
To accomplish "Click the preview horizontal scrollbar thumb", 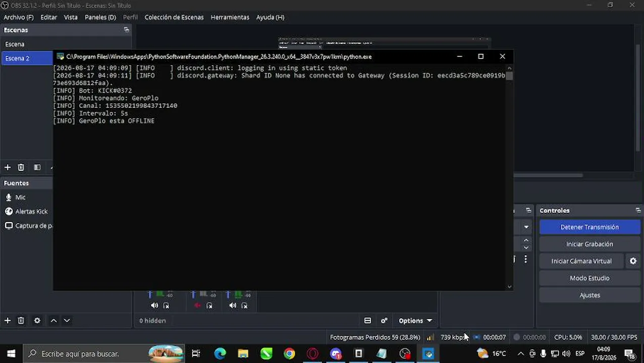I will [548, 175].
